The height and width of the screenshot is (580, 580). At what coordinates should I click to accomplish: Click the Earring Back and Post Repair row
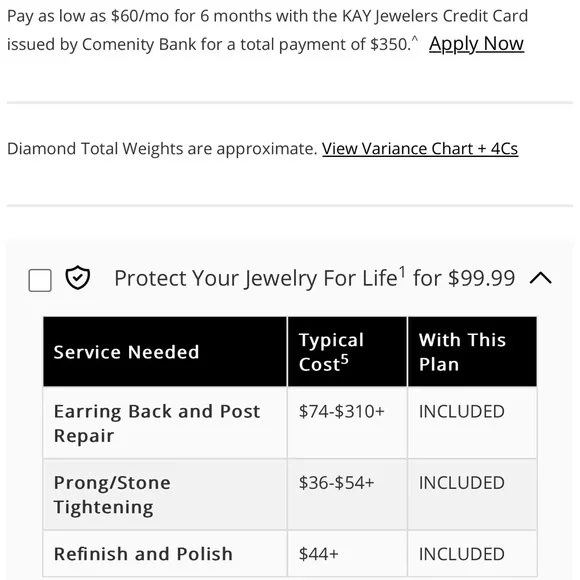[x=290, y=423]
